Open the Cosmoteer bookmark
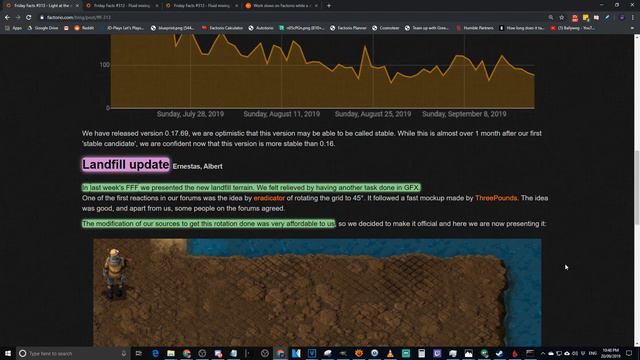Viewport: 640px width, 360px height. coord(385,28)
